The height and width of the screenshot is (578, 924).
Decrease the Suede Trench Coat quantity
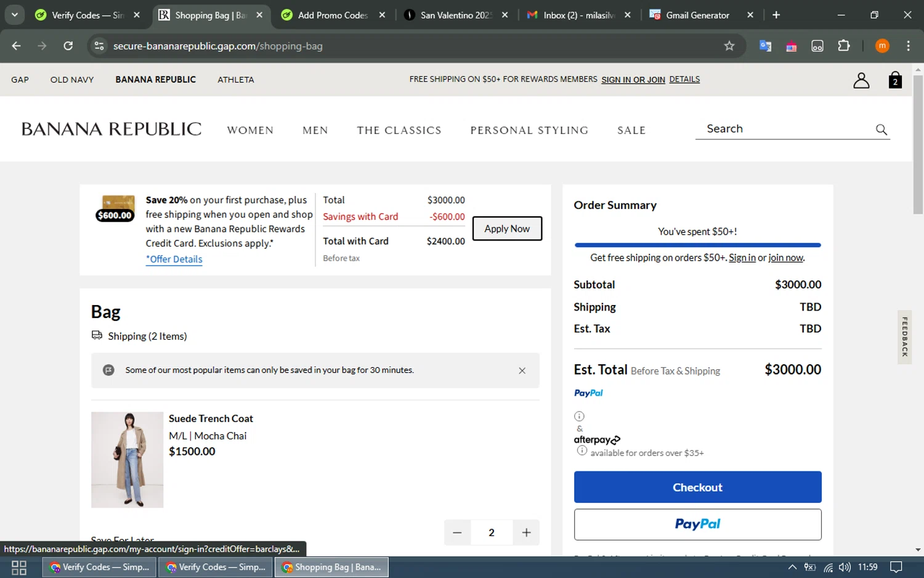[457, 532]
